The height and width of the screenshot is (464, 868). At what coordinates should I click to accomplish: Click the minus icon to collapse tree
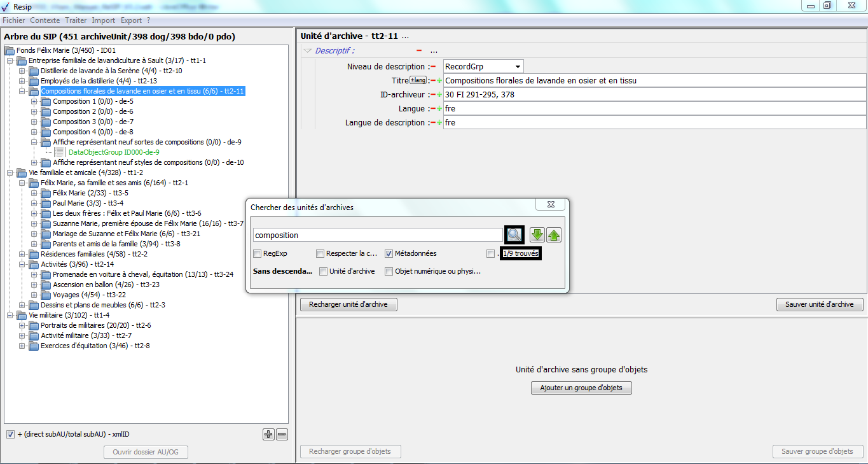click(282, 434)
